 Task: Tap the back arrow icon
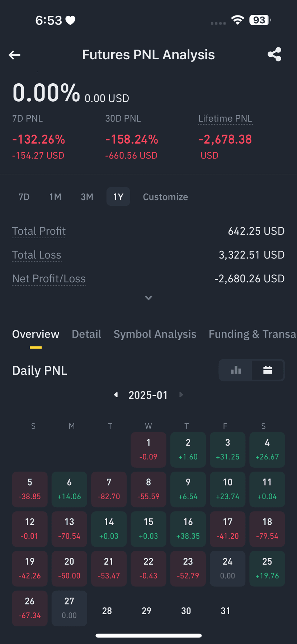click(14, 55)
